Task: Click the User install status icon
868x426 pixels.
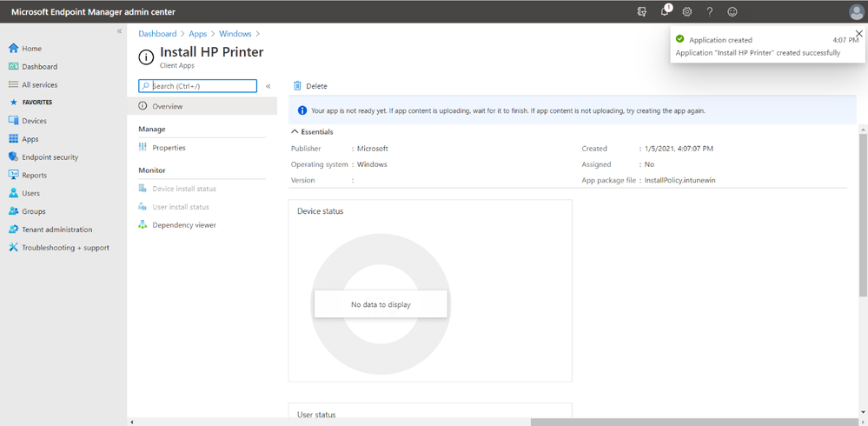Action: point(142,207)
